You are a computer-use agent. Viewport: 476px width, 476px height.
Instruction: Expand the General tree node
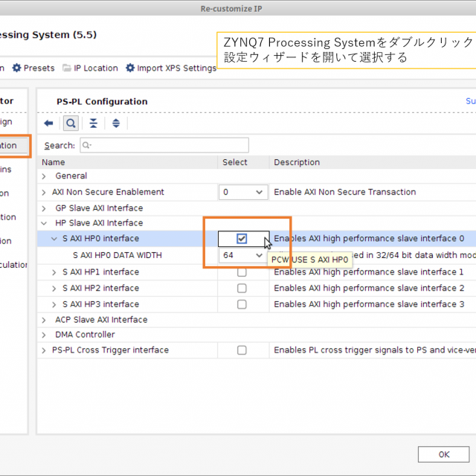(45, 176)
